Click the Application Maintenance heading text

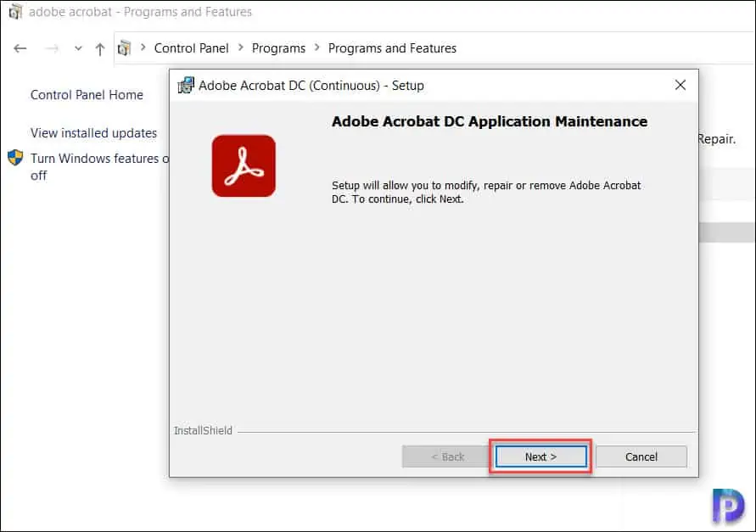pyautogui.click(x=490, y=121)
